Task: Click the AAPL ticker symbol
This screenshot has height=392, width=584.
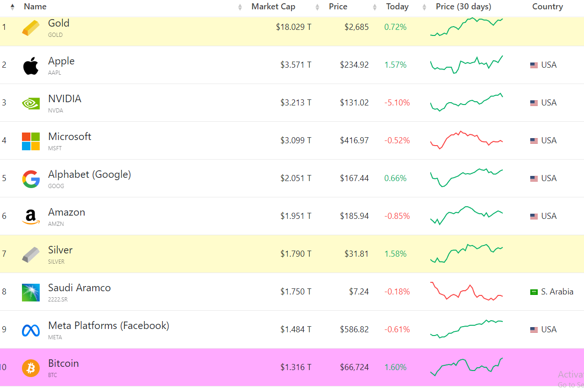Action: pyautogui.click(x=55, y=73)
